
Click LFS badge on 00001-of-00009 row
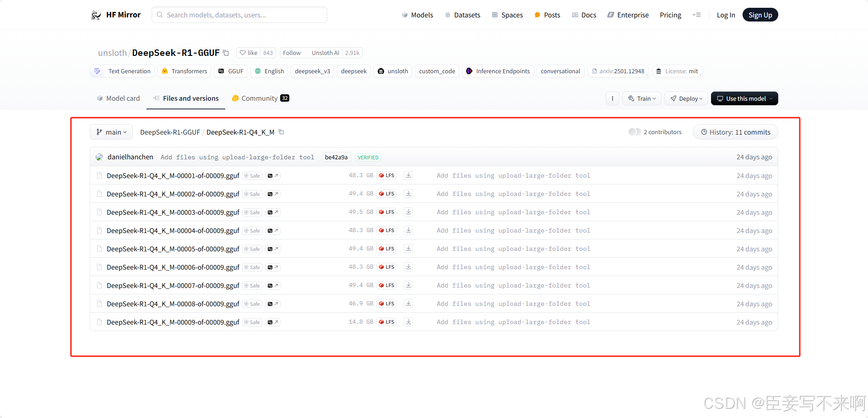[386, 175]
